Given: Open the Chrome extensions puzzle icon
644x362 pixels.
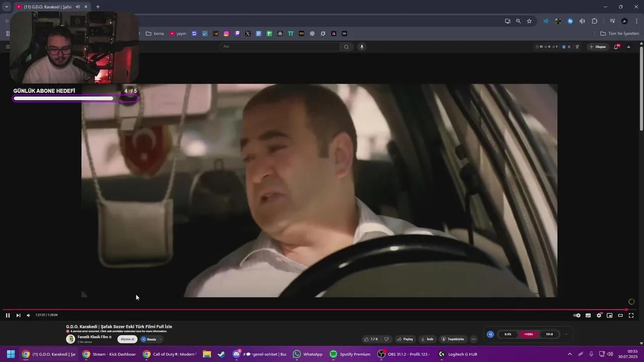Looking at the screenshot, I should (x=594, y=21).
